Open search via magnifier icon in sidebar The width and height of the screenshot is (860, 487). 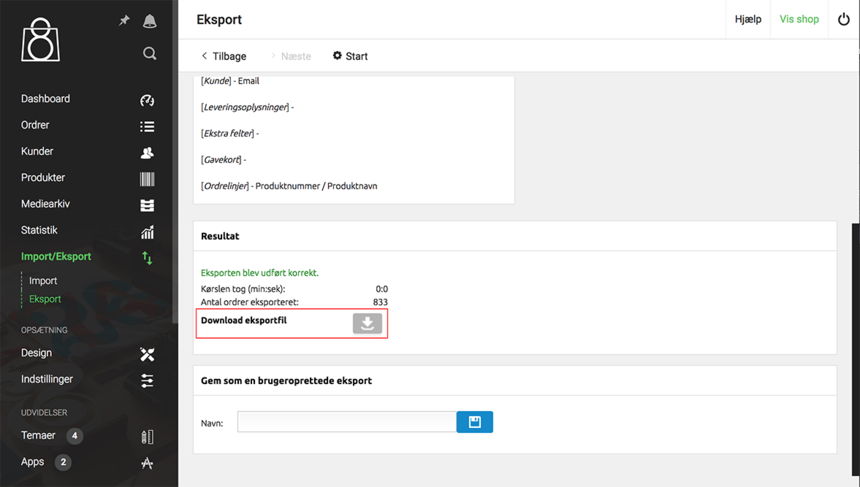tap(149, 53)
